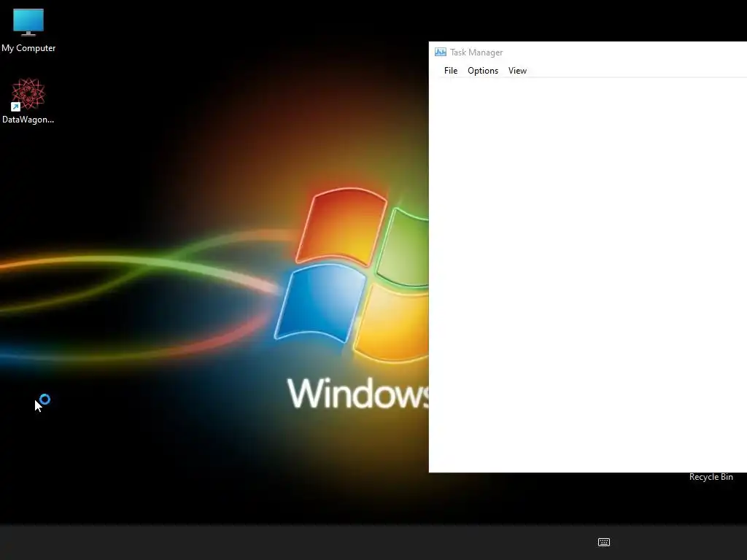Open the Options menu in Task Manager
This screenshot has width=747, height=560.
(x=483, y=71)
